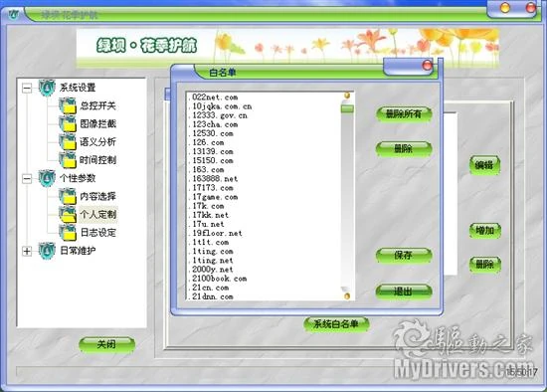Click the 增加 button in main window

485,231
